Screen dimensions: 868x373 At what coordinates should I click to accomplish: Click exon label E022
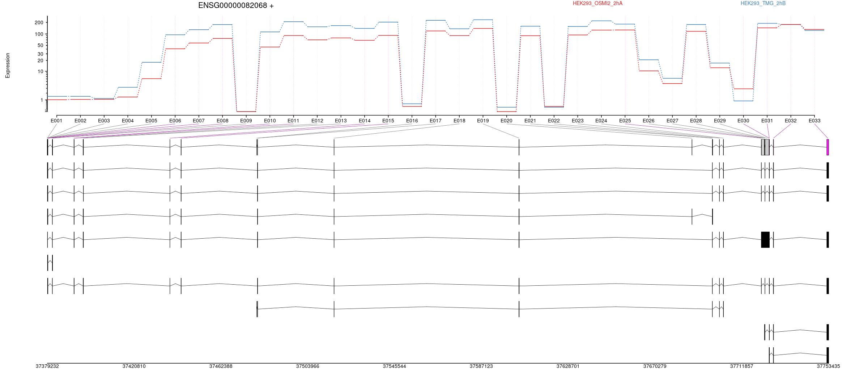coord(554,121)
